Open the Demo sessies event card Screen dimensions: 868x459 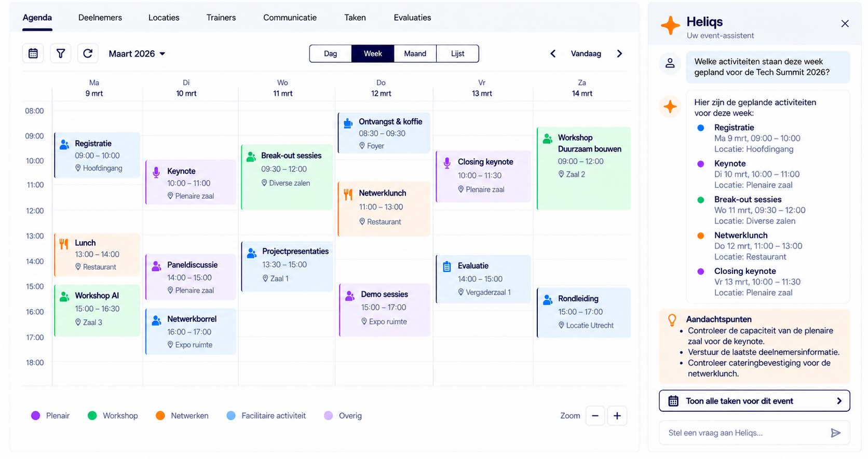(385, 310)
